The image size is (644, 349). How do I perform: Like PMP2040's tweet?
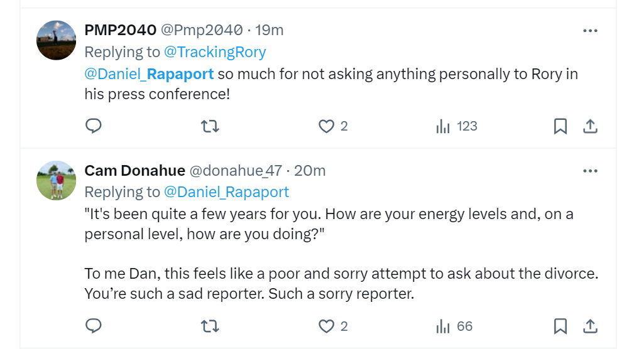click(x=327, y=126)
